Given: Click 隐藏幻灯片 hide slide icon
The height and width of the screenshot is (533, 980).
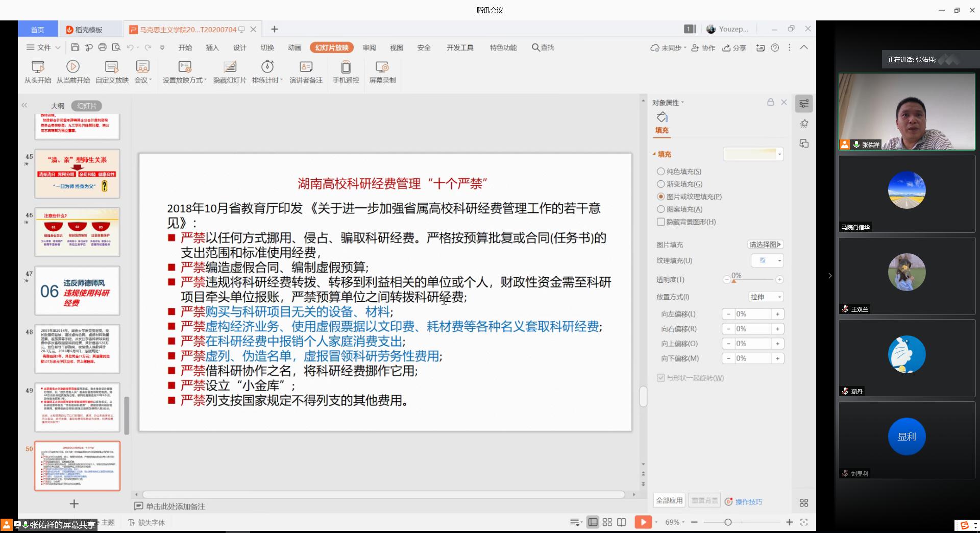Looking at the screenshot, I should (x=230, y=67).
